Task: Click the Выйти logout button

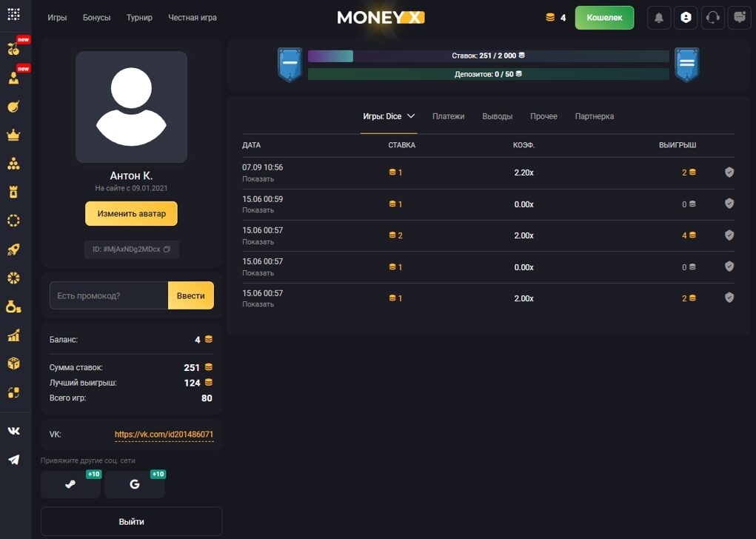Action: (131, 521)
